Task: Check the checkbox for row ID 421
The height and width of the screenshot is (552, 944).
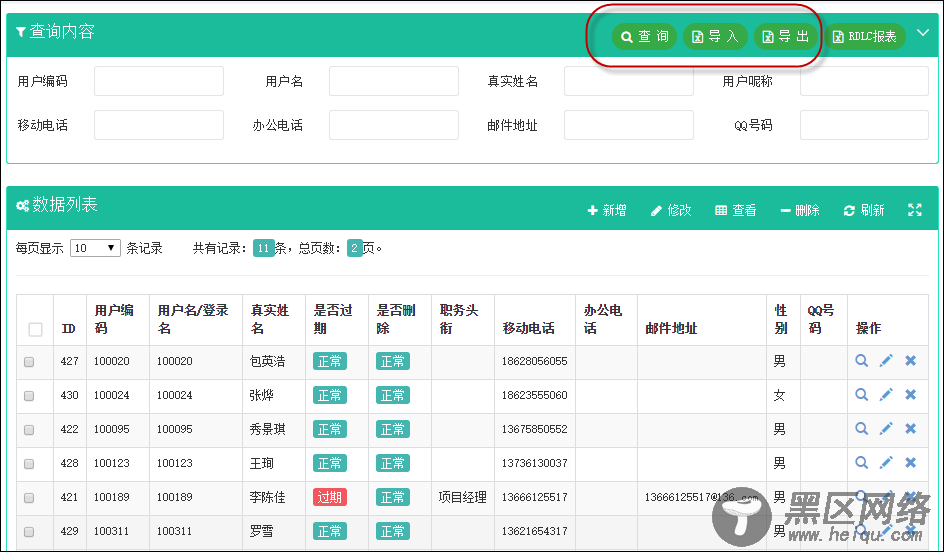Action: pos(29,498)
